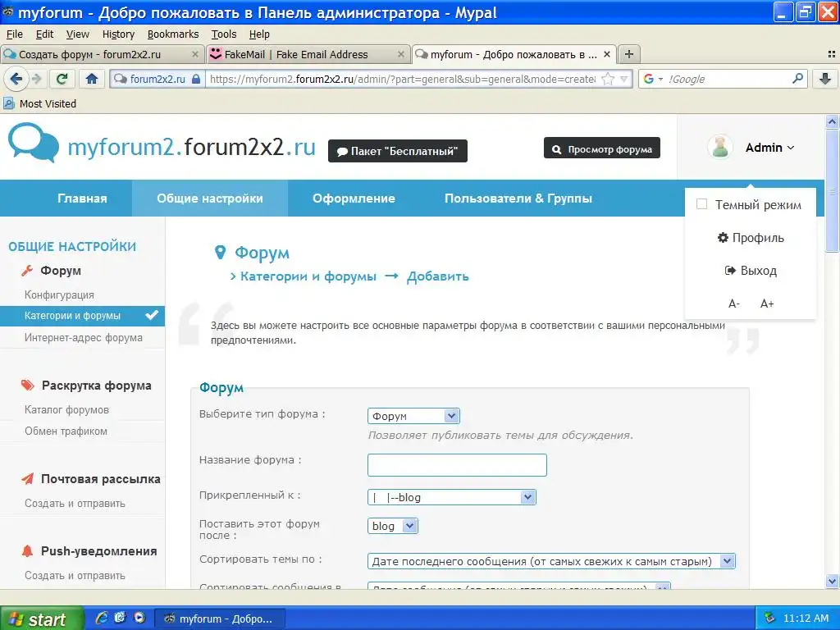The image size is (840, 630).
Task: Open the Google search engine selector
Action: 653,79
